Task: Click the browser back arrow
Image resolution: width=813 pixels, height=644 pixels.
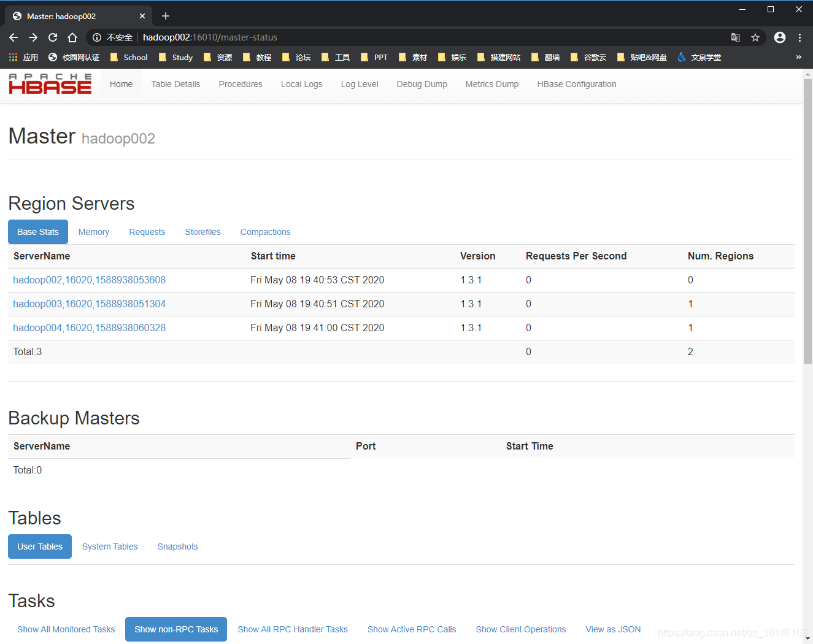Action: pos(13,37)
